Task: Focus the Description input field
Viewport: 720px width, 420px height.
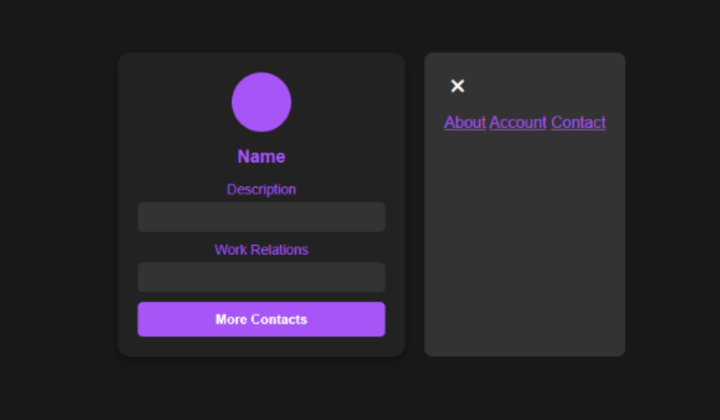Action: [261, 217]
